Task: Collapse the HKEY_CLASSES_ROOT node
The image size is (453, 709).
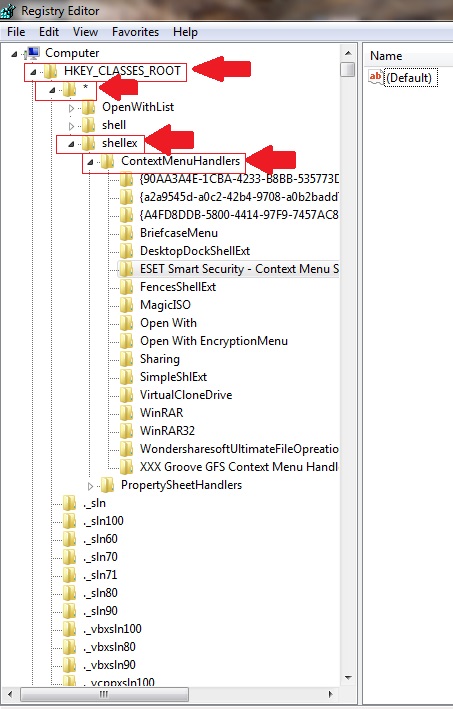Action: pyautogui.click(x=33, y=71)
